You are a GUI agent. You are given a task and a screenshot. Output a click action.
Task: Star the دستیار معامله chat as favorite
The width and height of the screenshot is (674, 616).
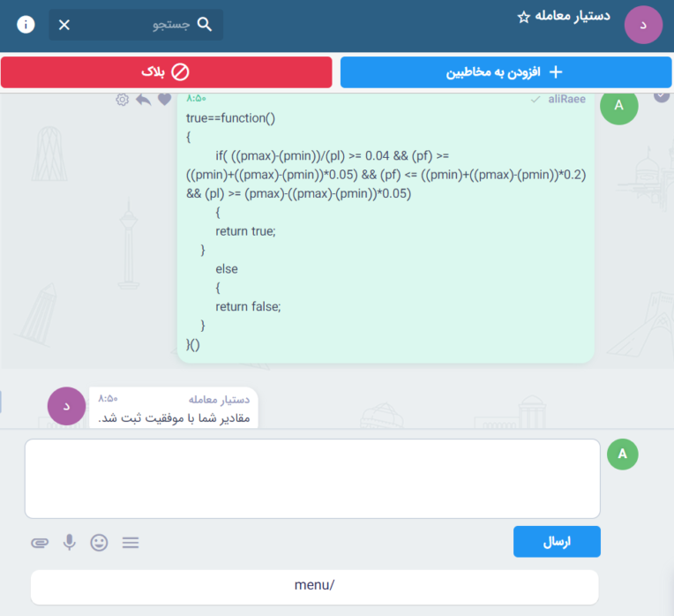coord(523,18)
